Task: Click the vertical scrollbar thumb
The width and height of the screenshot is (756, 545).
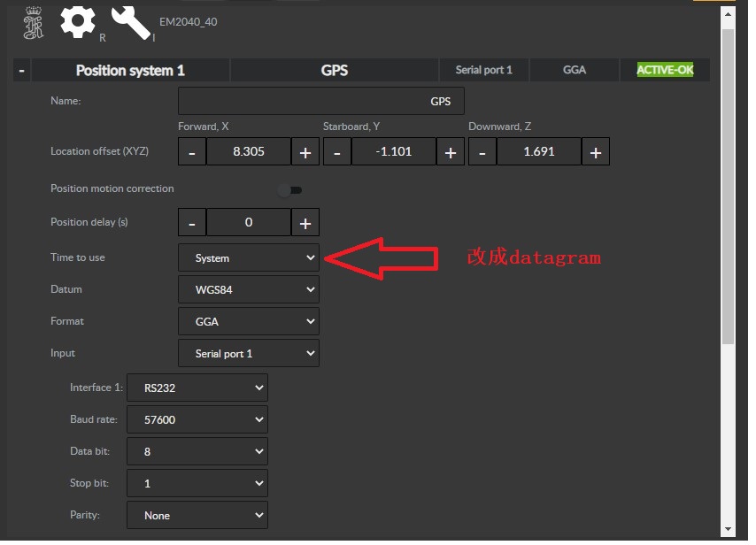Action: 728,187
